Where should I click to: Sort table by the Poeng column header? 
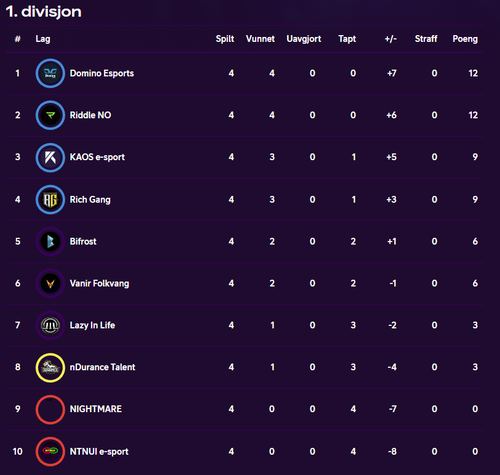465,39
